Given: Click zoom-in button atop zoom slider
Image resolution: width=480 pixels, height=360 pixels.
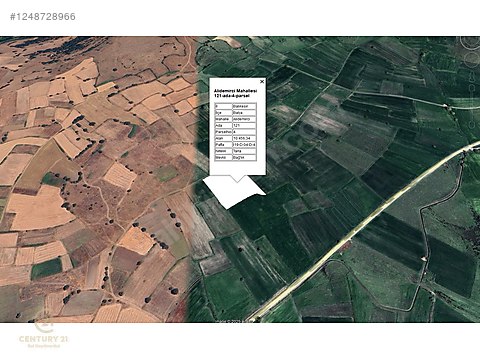Looking at the screenshot, I should [472, 87].
